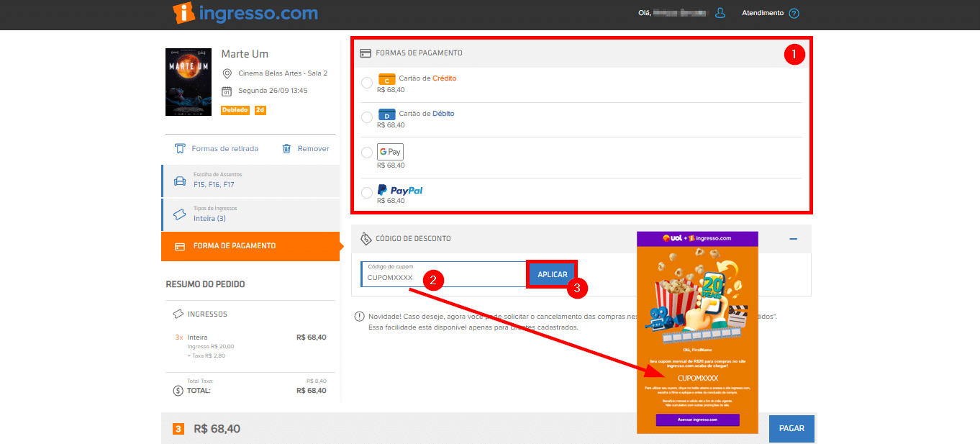Image resolution: width=980 pixels, height=444 pixels.
Task: Click the PayPal logo
Action: click(x=400, y=190)
